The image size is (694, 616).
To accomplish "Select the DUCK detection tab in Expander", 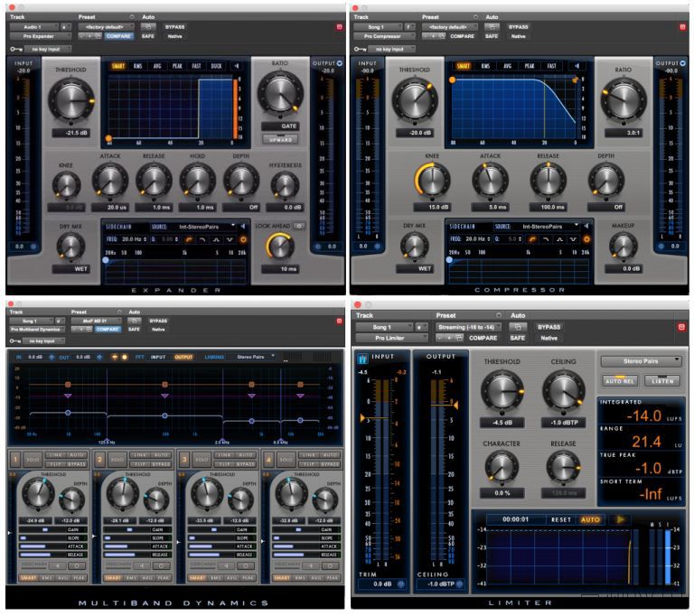I will [216, 66].
